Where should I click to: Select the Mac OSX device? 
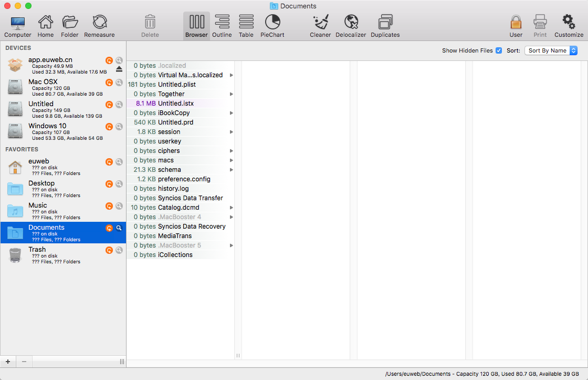point(63,87)
